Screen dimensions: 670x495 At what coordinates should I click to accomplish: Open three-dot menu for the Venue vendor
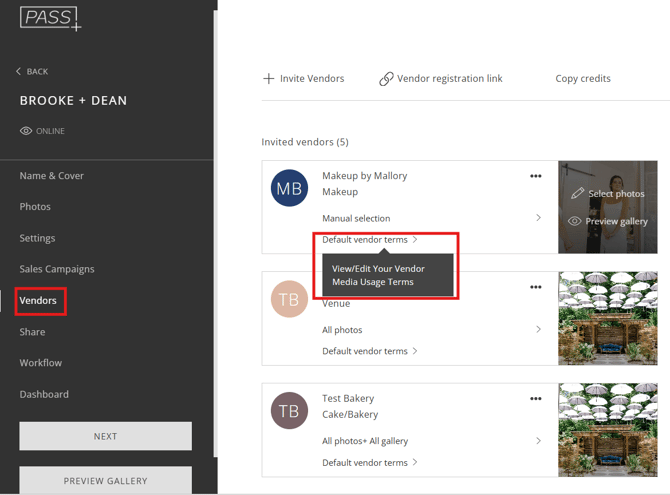[x=535, y=288]
